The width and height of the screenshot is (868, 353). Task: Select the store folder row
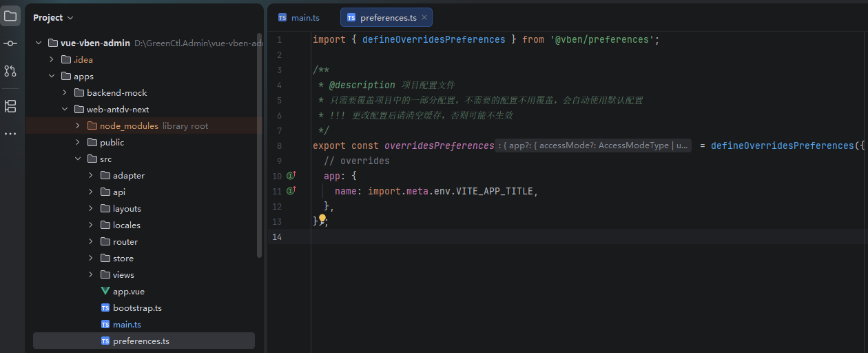point(144,258)
